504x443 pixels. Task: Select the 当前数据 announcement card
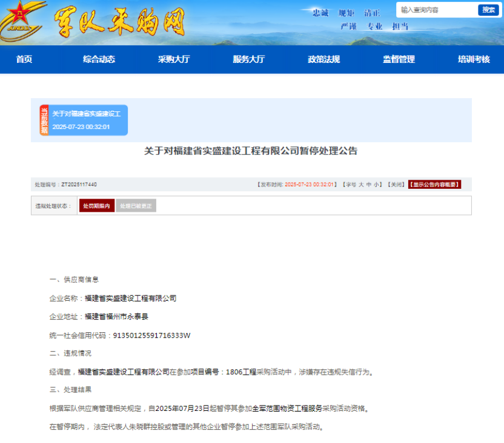pyautogui.click(x=84, y=120)
